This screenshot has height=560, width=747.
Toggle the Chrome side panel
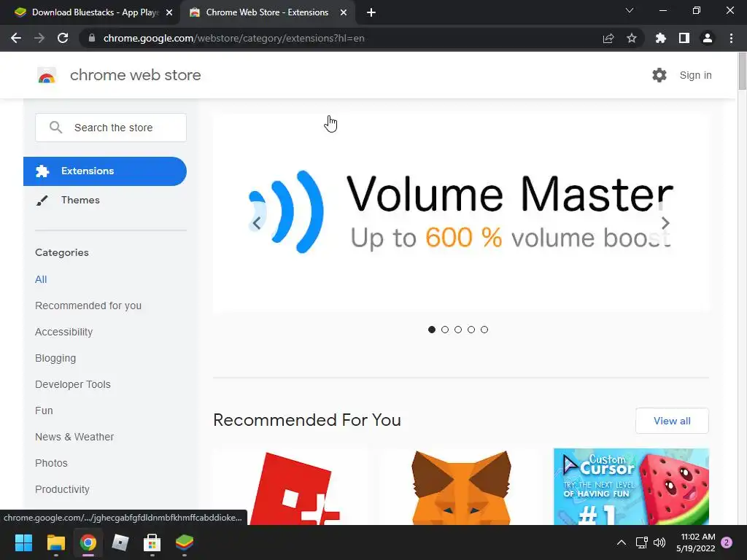point(684,38)
